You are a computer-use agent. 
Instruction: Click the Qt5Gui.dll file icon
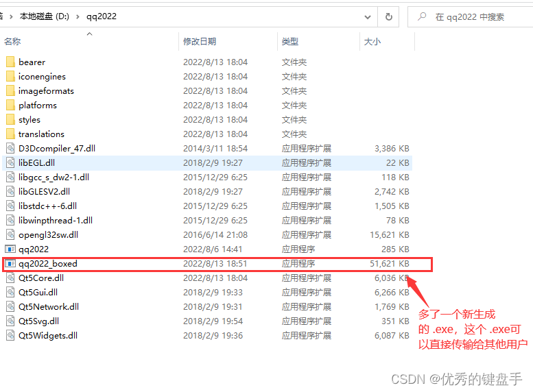tap(10, 292)
